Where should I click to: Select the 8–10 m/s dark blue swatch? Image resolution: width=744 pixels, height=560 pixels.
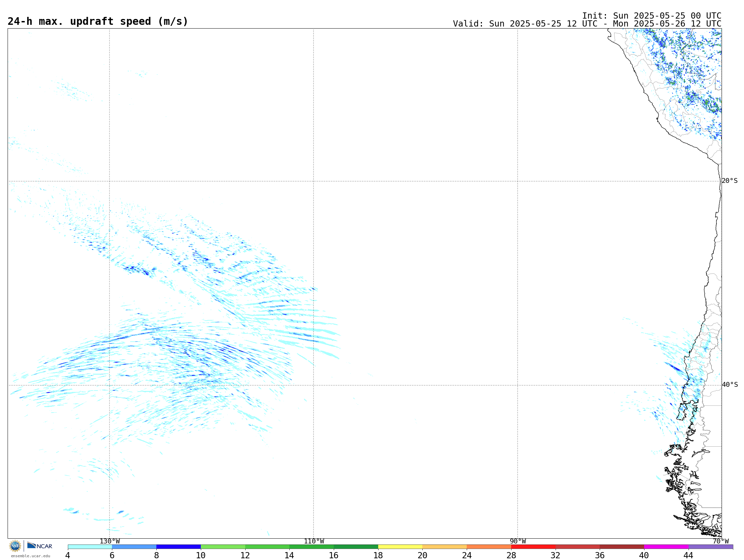(x=178, y=547)
